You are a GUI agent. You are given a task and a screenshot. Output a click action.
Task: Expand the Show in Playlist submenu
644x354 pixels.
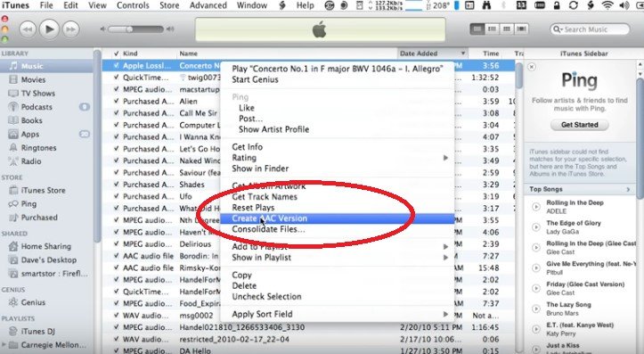445,258
